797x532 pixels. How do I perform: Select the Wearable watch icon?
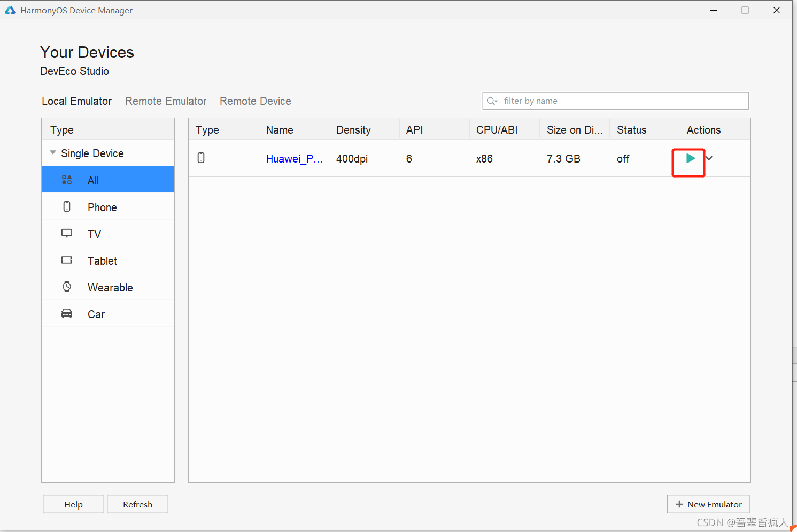67,287
